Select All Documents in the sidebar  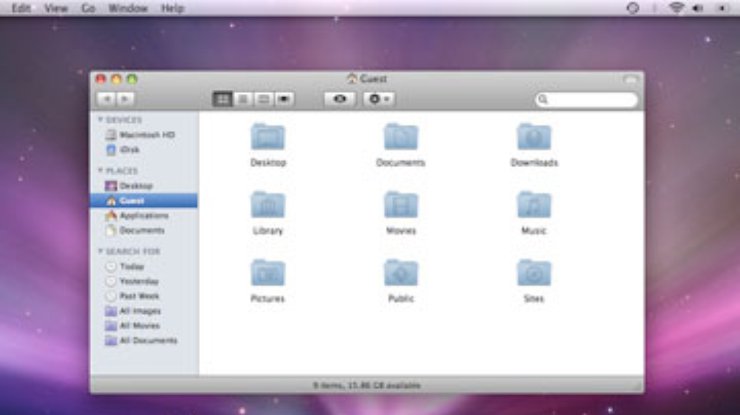point(144,340)
